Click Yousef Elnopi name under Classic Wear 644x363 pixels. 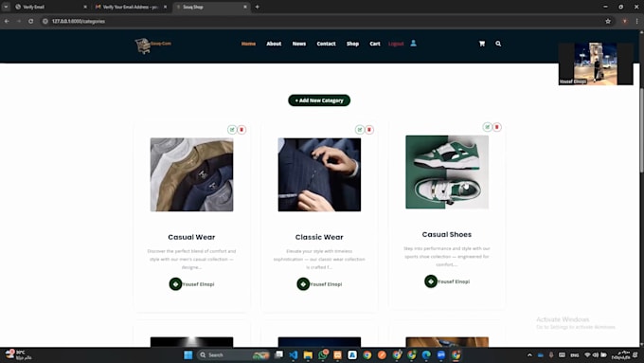326,284
